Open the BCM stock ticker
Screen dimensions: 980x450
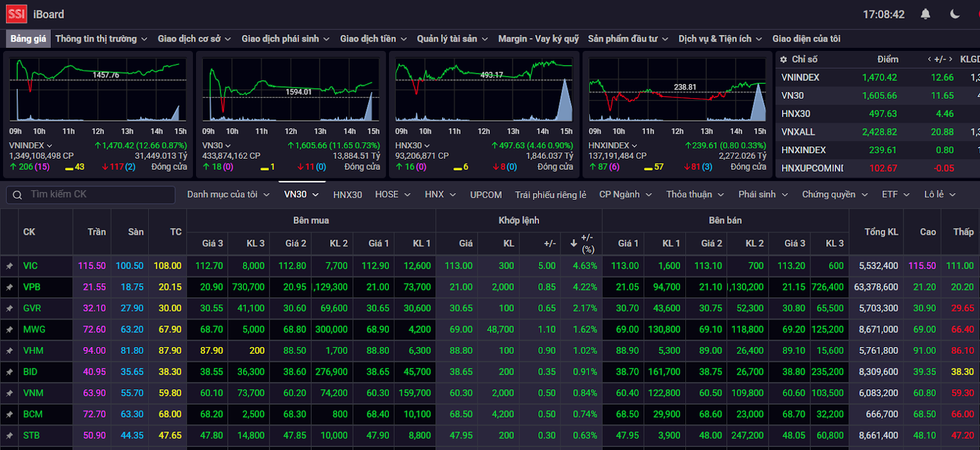[x=33, y=414]
